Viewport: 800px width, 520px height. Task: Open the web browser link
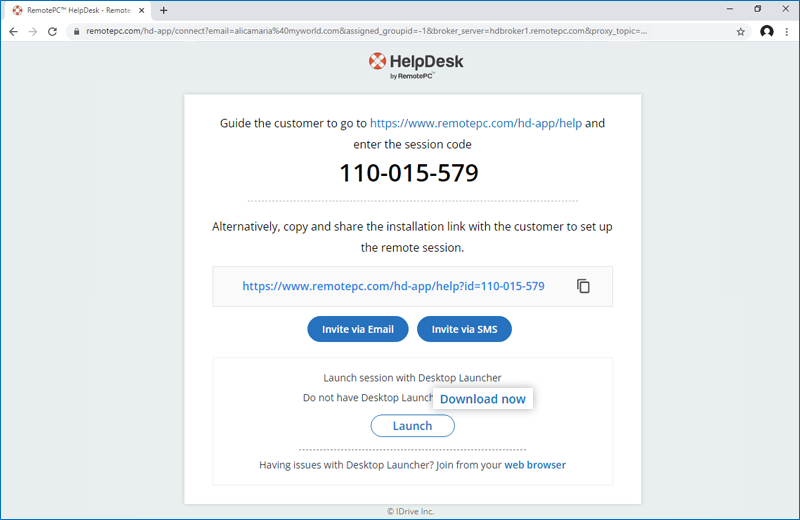[x=535, y=465]
